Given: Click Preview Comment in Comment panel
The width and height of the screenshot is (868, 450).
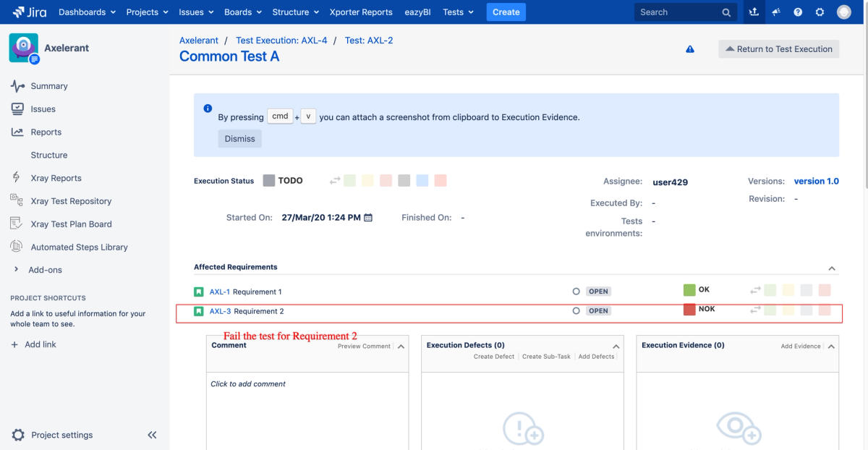Looking at the screenshot, I should pyautogui.click(x=364, y=347).
